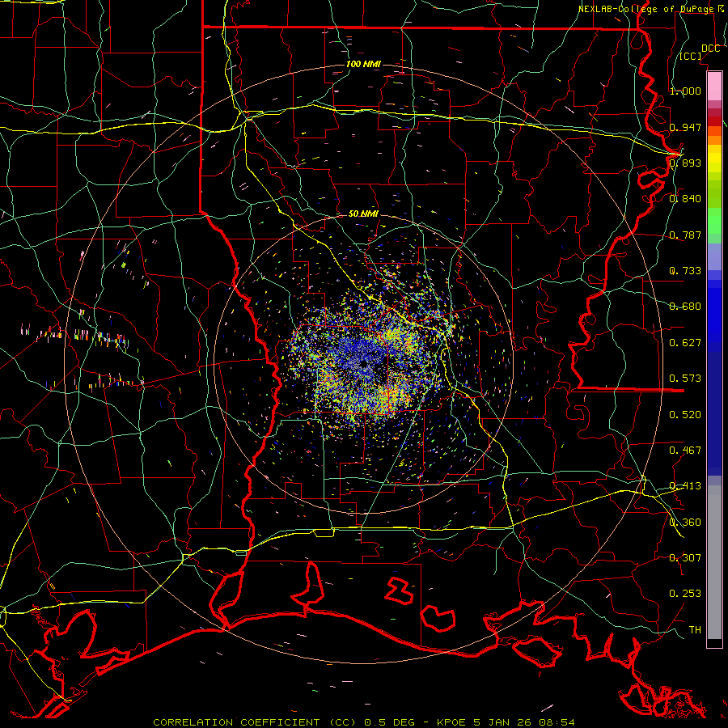Click the black radar site dot at map center
Image resolution: width=728 pixels, height=728 pixels.
363,365
